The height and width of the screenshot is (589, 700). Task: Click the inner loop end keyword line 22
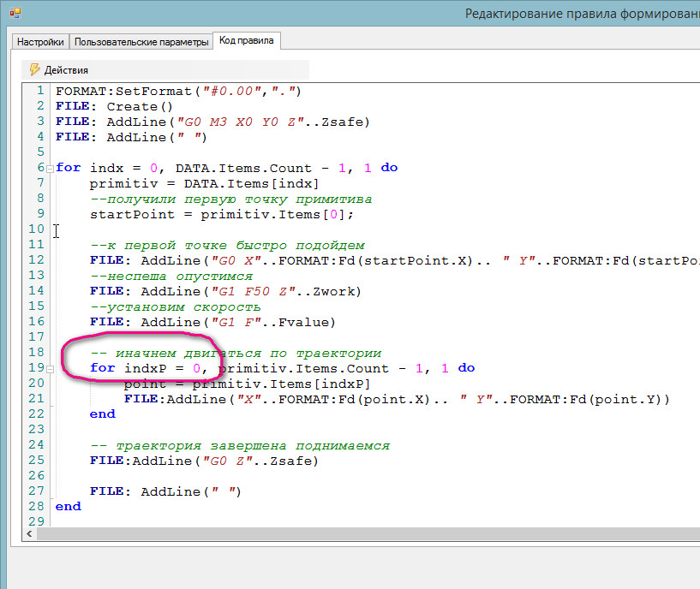tap(102, 414)
